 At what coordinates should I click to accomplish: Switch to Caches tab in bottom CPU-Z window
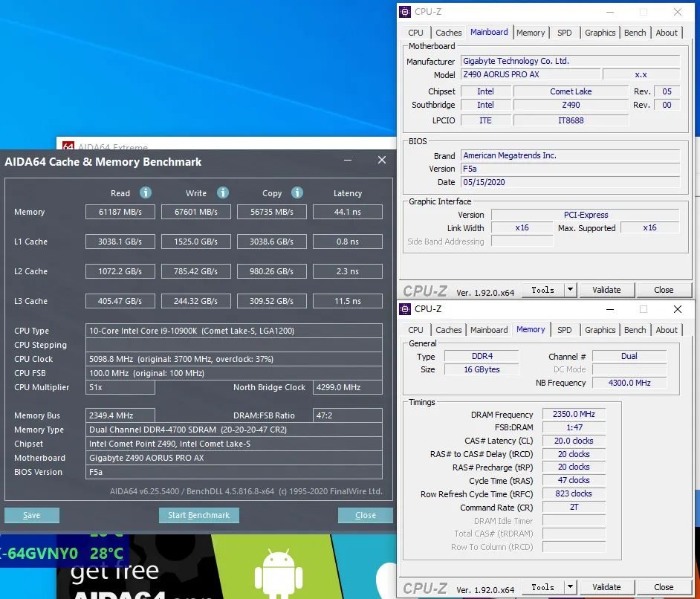pyautogui.click(x=448, y=330)
